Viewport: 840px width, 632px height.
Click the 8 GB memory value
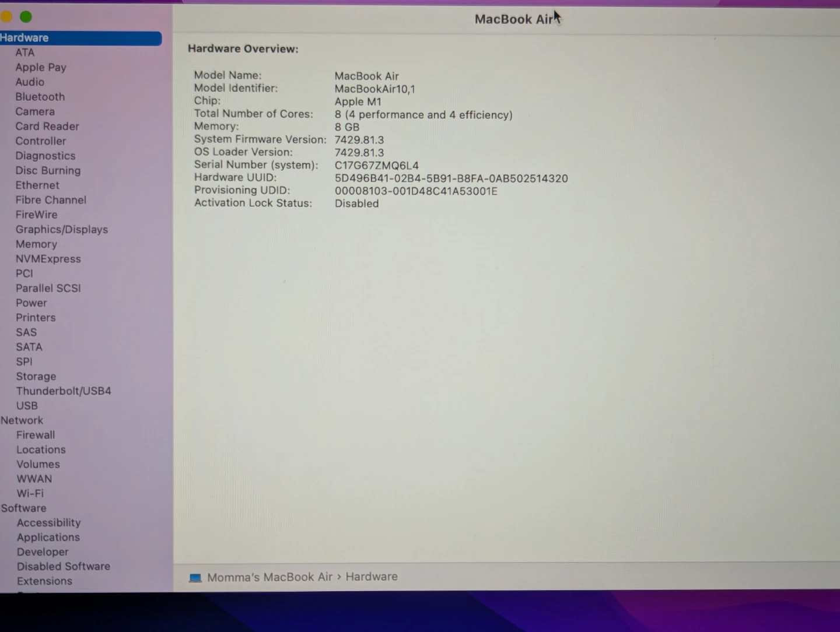tap(347, 127)
